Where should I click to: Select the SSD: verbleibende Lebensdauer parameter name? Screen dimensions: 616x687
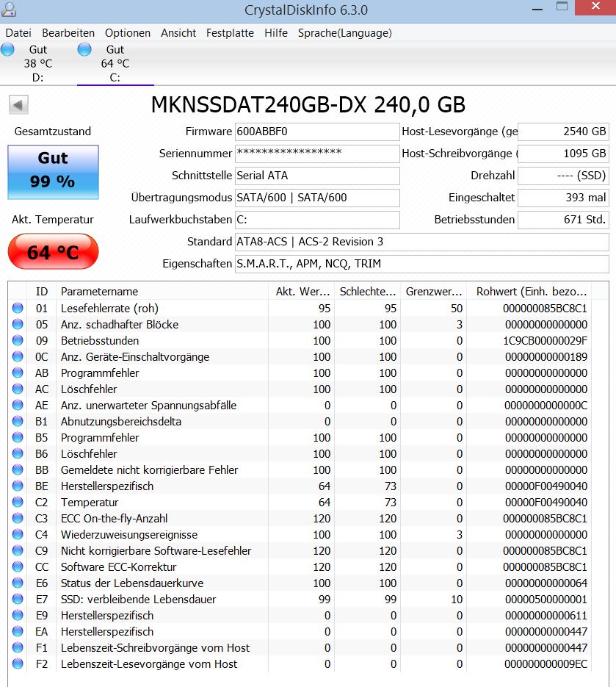[138, 600]
